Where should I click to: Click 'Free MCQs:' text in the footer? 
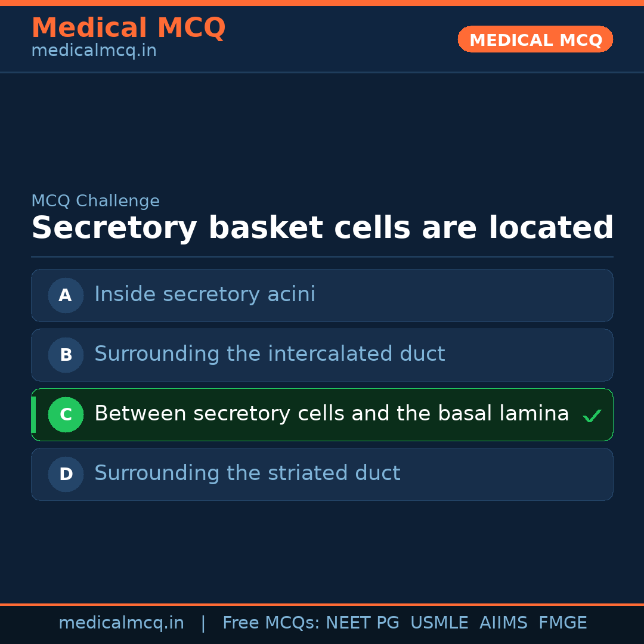coord(271,623)
